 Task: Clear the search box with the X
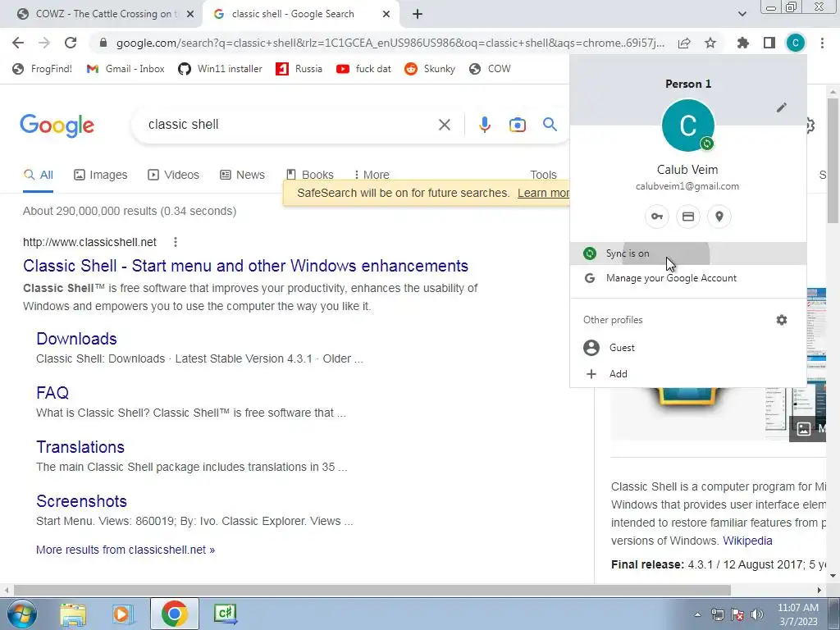(444, 125)
